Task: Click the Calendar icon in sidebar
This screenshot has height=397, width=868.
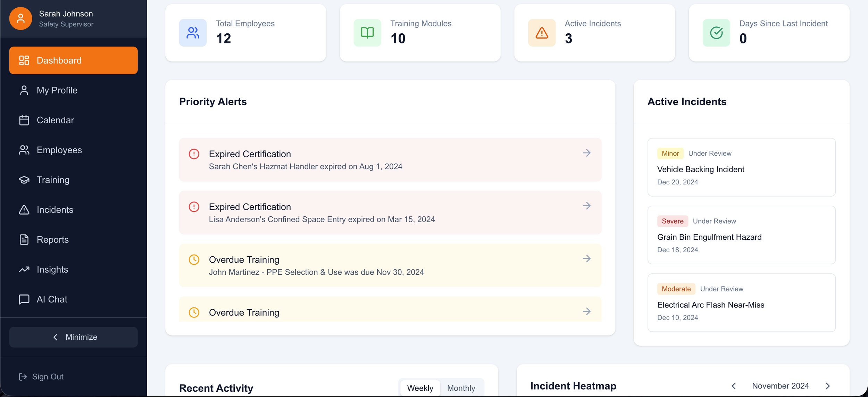Action: (x=24, y=120)
